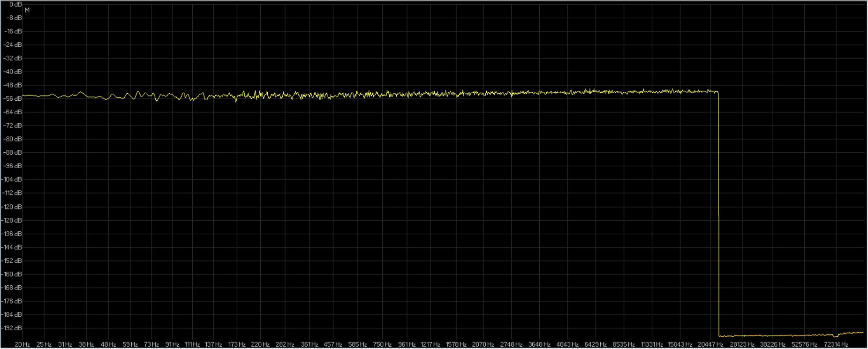Image resolution: width=868 pixels, height=349 pixels.
Task: Click the 38226 Hz frequency label
Action: [772, 344]
